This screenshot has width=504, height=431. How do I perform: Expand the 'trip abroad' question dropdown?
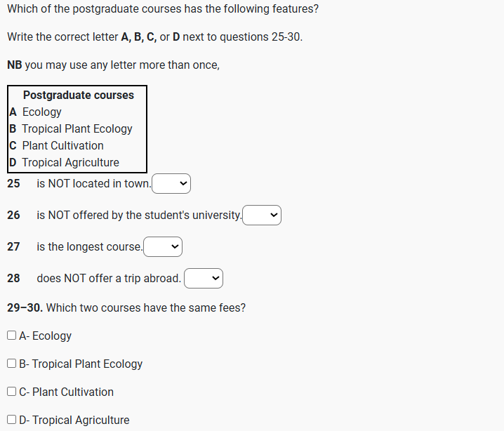click(x=203, y=279)
